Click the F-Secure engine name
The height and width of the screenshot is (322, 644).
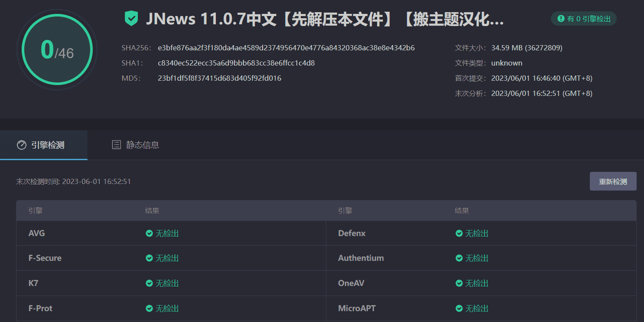point(45,258)
